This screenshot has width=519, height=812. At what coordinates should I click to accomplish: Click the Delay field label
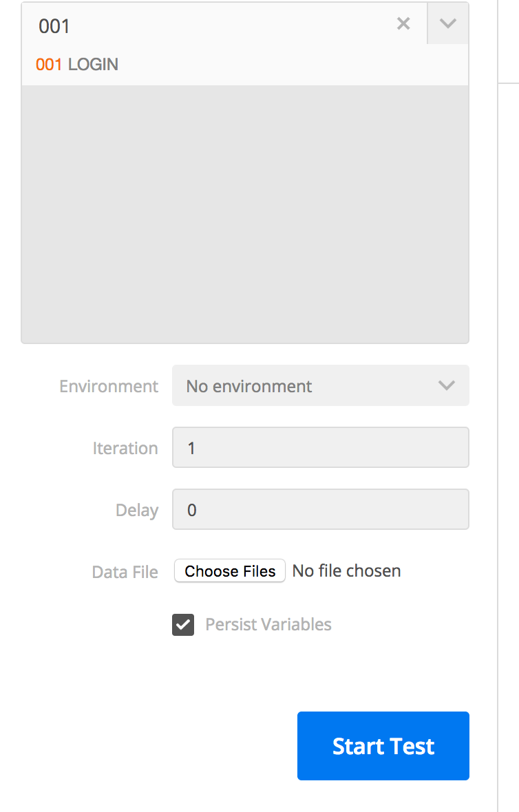[x=137, y=511]
